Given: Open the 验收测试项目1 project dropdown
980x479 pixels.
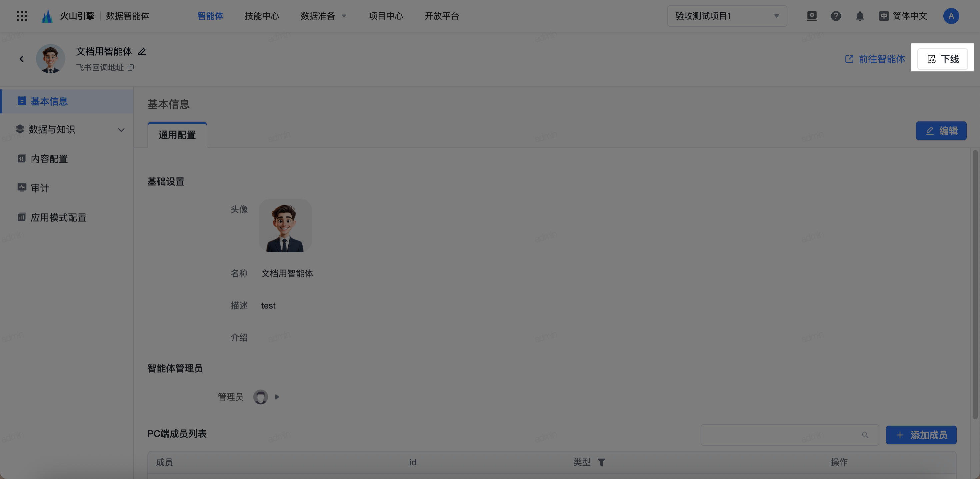Looking at the screenshot, I should coord(727,16).
